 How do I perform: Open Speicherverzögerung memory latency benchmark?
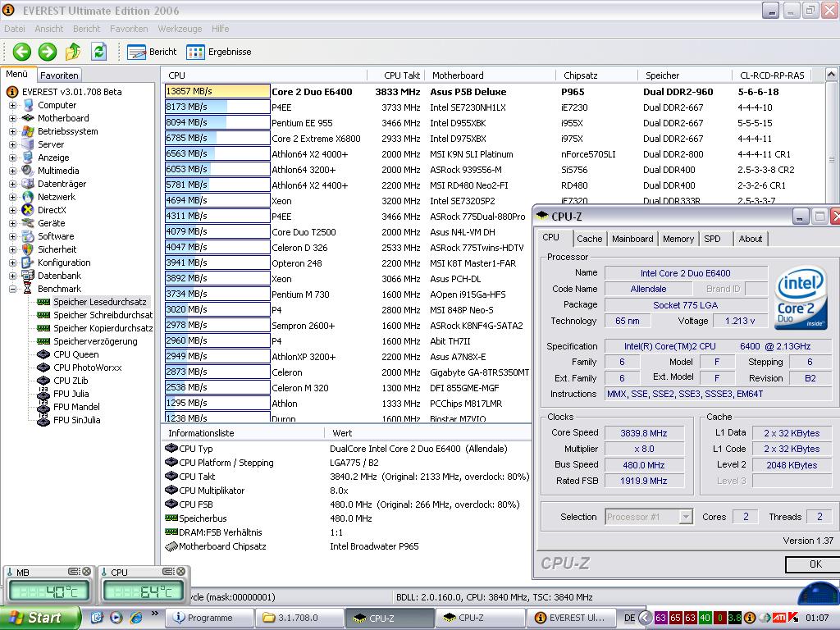(95, 341)
